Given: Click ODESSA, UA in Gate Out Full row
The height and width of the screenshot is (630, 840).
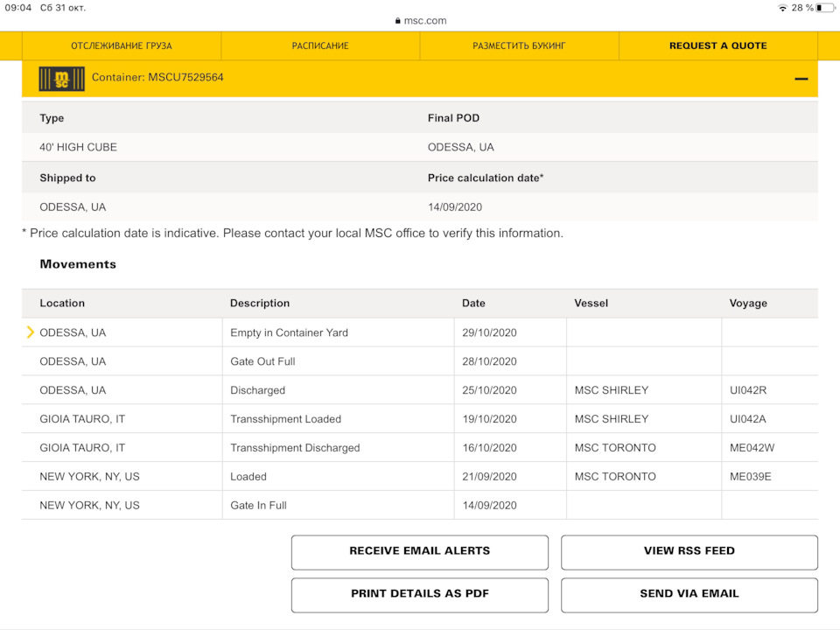Looking at the screenshot, I should tap(73, 361).
